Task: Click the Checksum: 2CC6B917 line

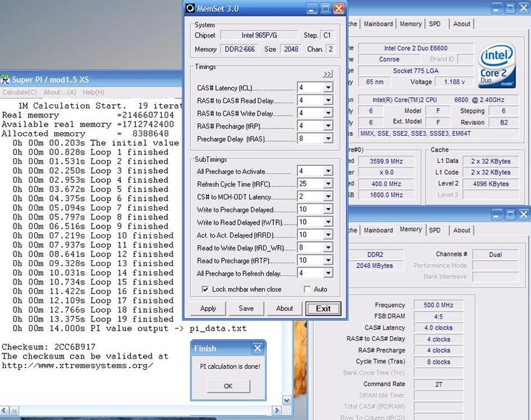Action: click(49, 347)
